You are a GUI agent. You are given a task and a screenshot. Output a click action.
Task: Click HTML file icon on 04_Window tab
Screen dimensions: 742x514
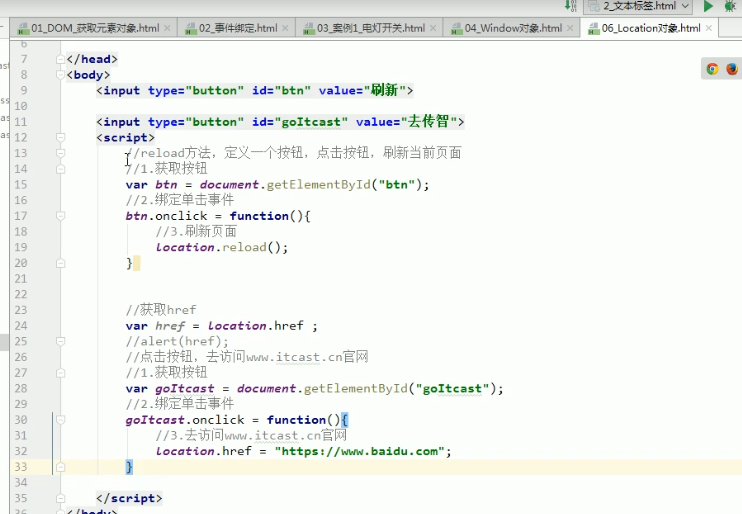coord(457,29)
